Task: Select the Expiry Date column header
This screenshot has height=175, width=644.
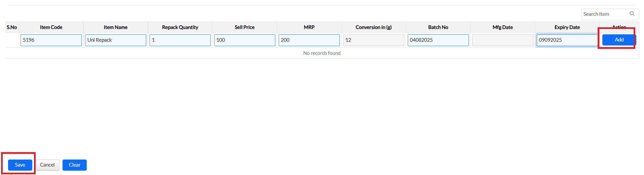Action: pyautogui.click(x=567, y=27)
